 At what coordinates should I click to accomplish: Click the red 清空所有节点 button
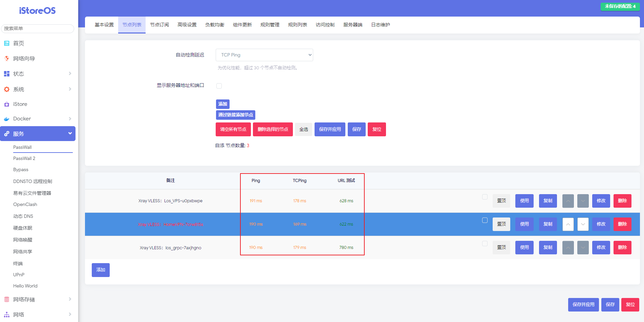[x=233, y=129]
